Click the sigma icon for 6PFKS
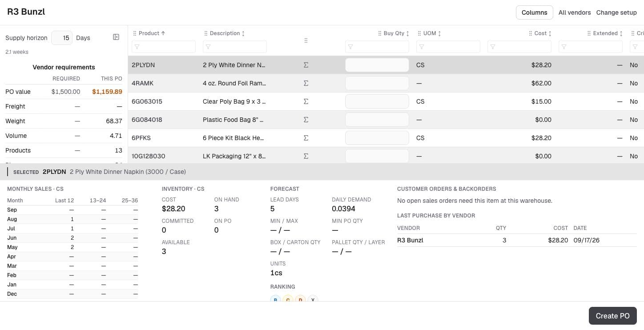Screen dimensions: 644x330 [x=306, y=138]
